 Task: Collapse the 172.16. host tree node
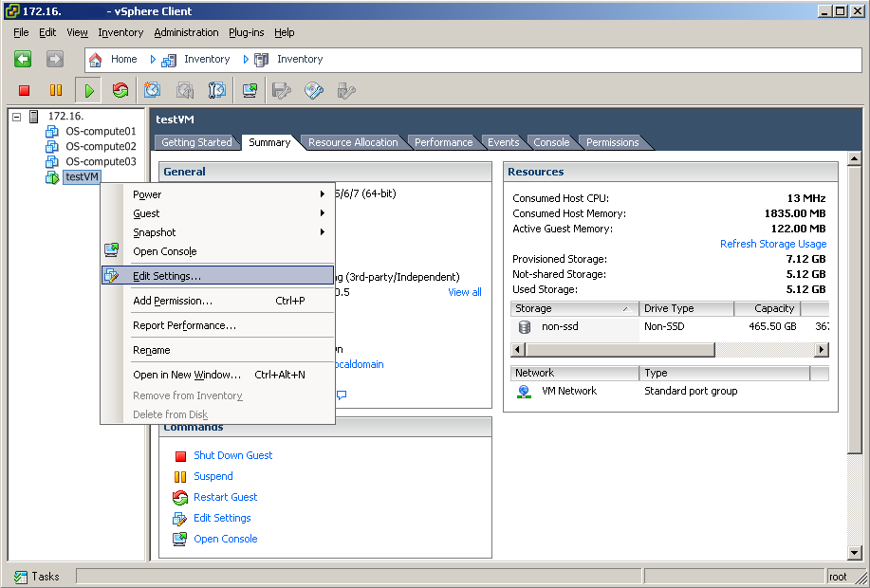[17, 117]
